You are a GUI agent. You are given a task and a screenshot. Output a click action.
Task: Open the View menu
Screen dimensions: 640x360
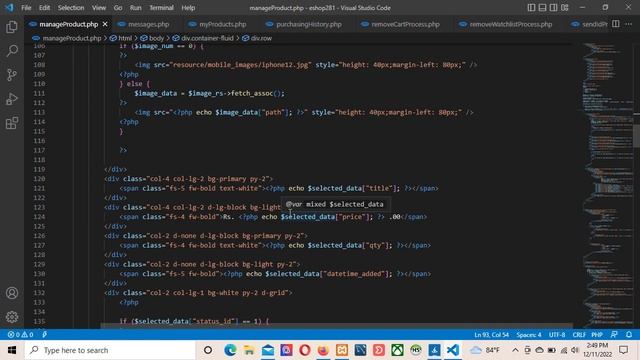[x=99, y=8]
